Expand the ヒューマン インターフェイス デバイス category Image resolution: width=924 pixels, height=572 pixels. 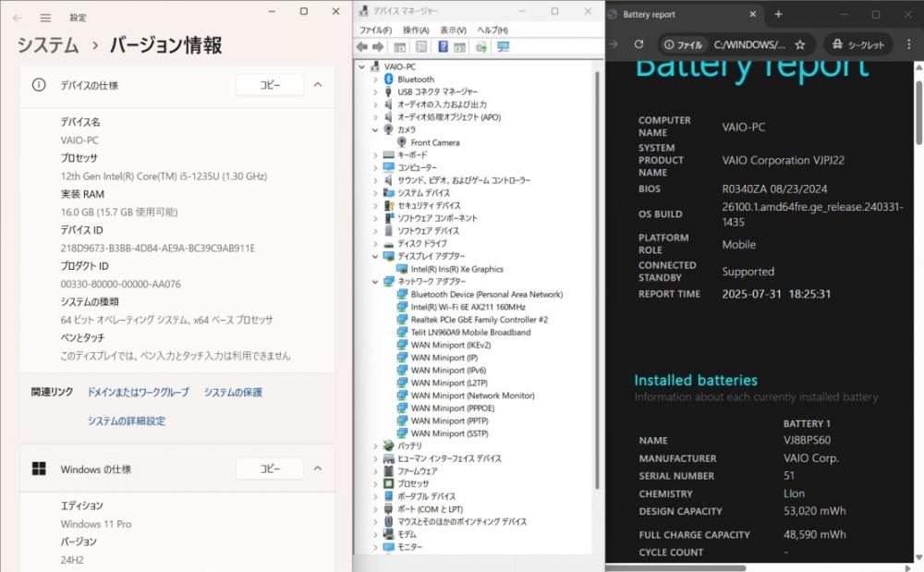[x=375, y=458]
